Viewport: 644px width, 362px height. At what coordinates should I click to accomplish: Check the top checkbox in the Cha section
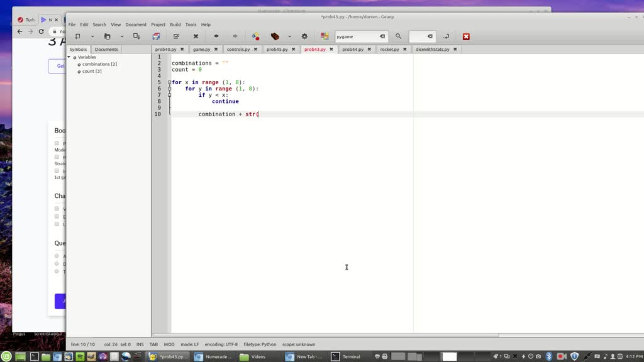pos(57,209)
